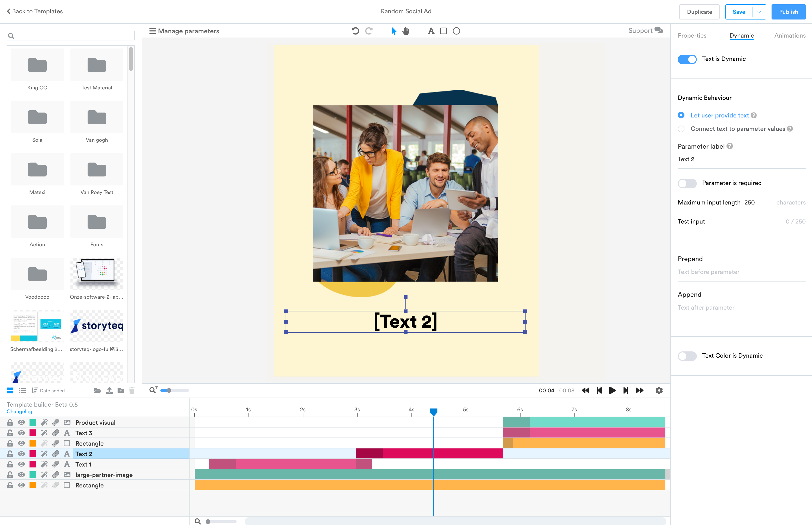Select the arrow/select tool
The height and width of the screenshot is (525, 812).
tap(392, 30)
